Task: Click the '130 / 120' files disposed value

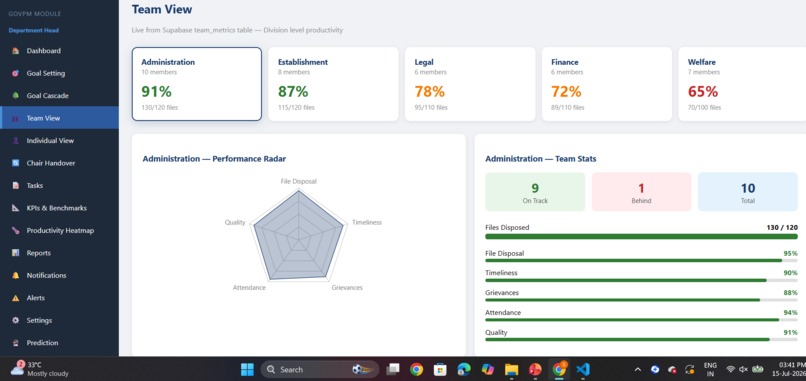Action: pyautogui.click(x=781, y=227)
